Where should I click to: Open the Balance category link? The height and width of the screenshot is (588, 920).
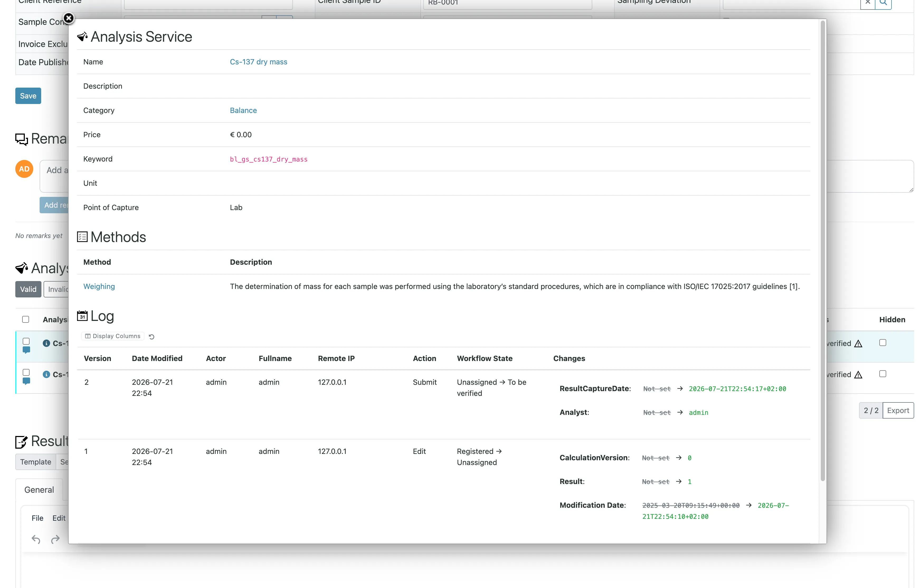pos(243,110)
